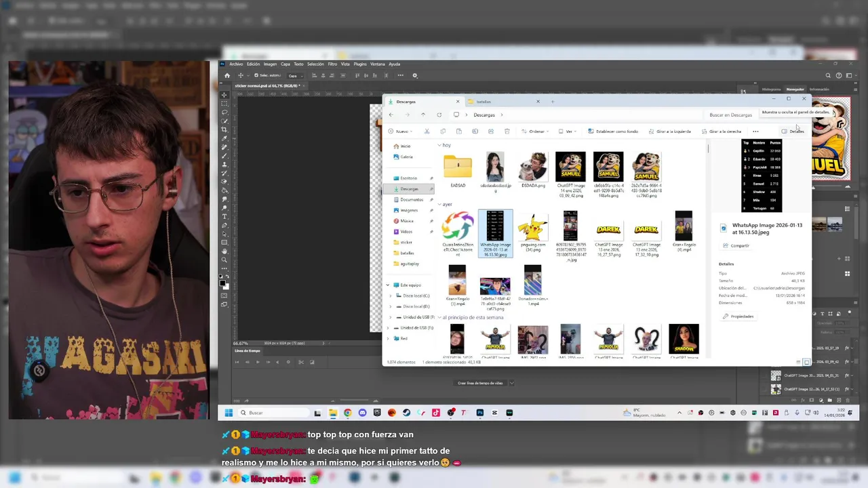Click the Delete trash icon in Explorer
The image size is (868, 488).
pos(507,131)
